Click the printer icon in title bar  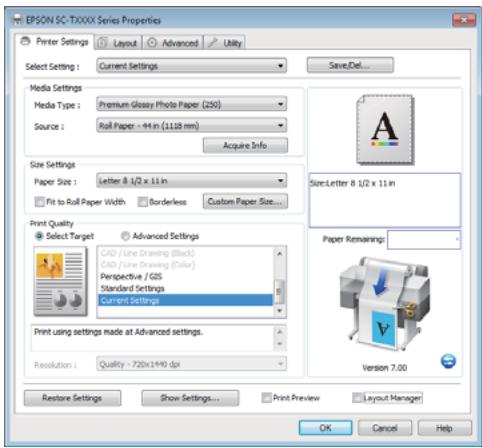coord(17,20)
